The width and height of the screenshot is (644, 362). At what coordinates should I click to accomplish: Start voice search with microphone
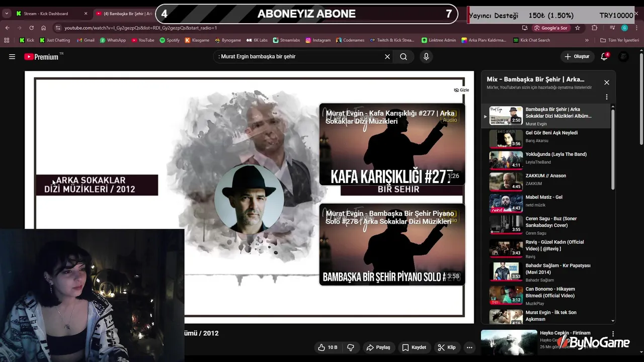426,57
